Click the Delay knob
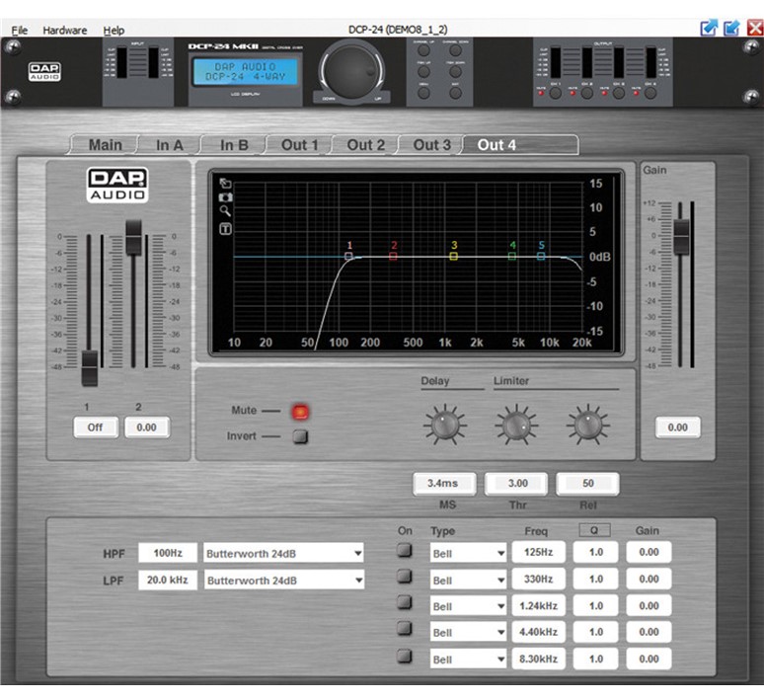The height and width of the screenshot is (700, 764). pos(444,425)
